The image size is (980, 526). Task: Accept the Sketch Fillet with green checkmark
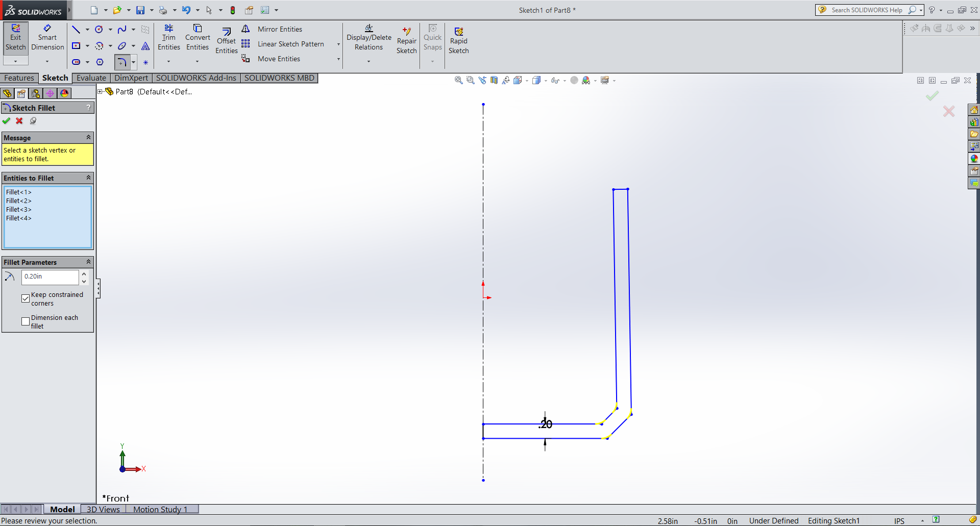[6, 121]
